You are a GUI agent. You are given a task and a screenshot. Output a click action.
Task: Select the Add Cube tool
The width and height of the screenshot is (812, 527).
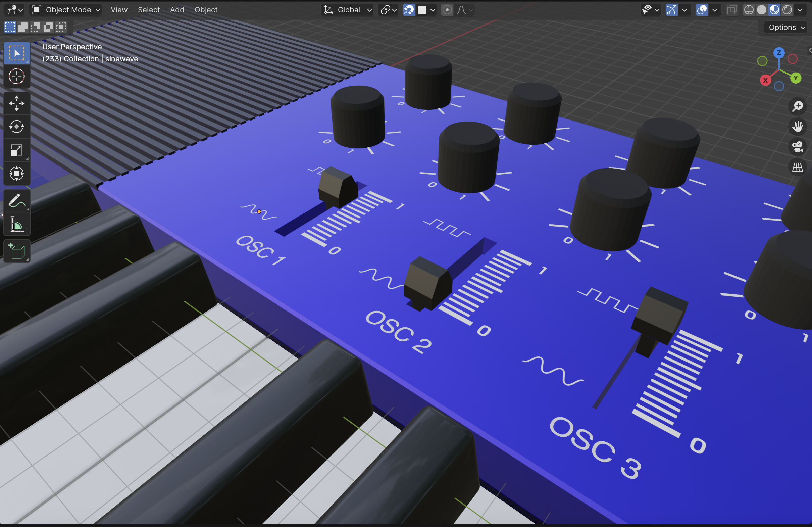click(x=17, y=251)
